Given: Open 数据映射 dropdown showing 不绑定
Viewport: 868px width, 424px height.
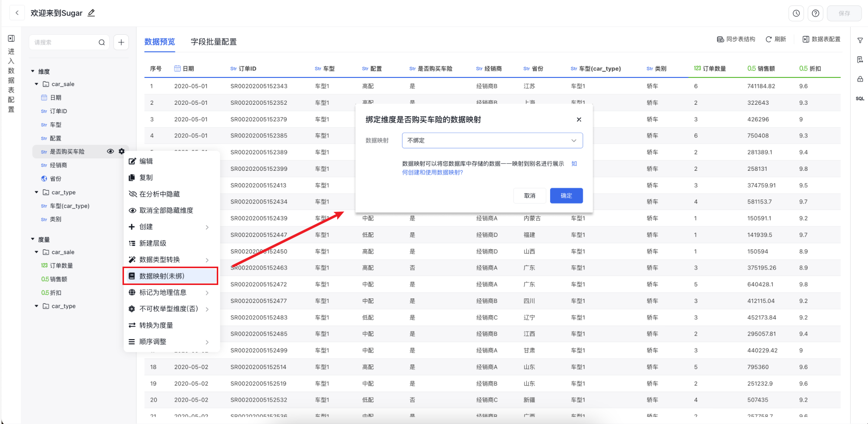Looking at the screenshot, I should pos(492,141).
